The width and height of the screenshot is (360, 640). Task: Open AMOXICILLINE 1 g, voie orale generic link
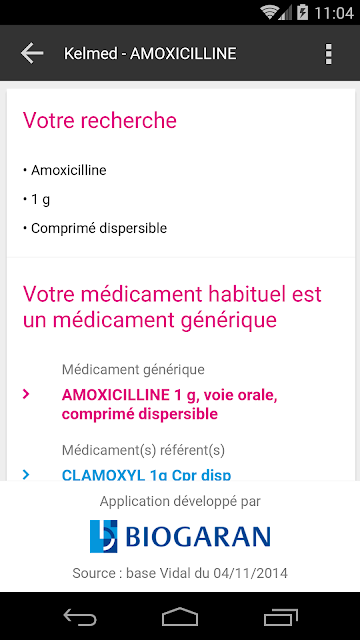[169, 404]
